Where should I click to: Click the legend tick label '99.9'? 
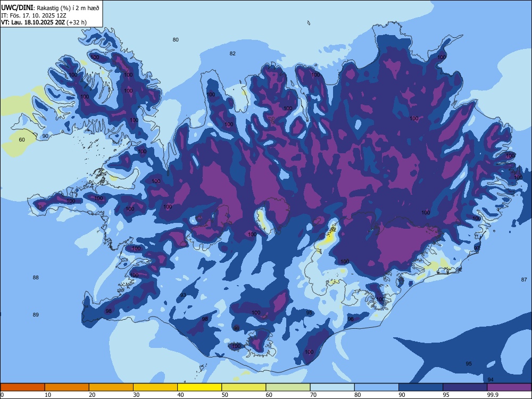493,395
